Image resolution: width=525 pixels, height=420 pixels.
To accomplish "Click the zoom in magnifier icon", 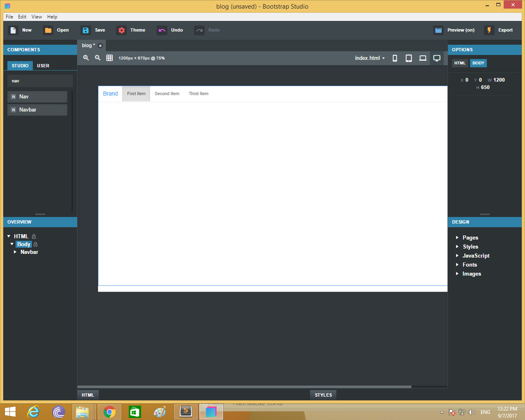I will [x=86, y=58].
